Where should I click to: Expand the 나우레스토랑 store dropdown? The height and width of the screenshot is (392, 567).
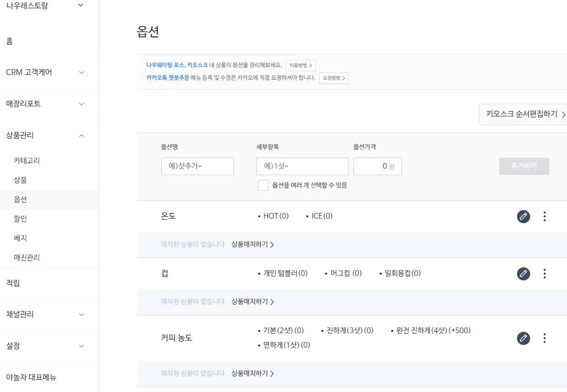coord(81,5)
